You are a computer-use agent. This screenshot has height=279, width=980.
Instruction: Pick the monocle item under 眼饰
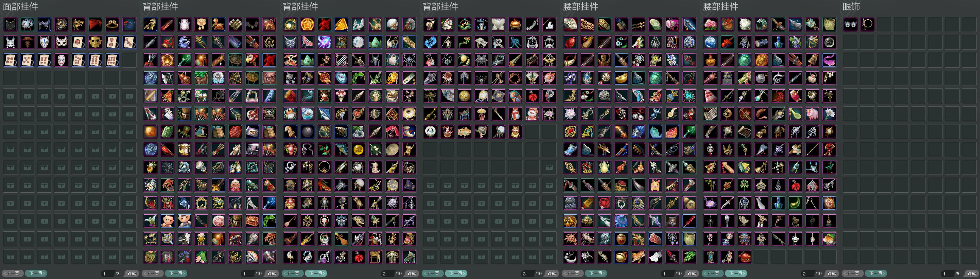coord(868,24)
